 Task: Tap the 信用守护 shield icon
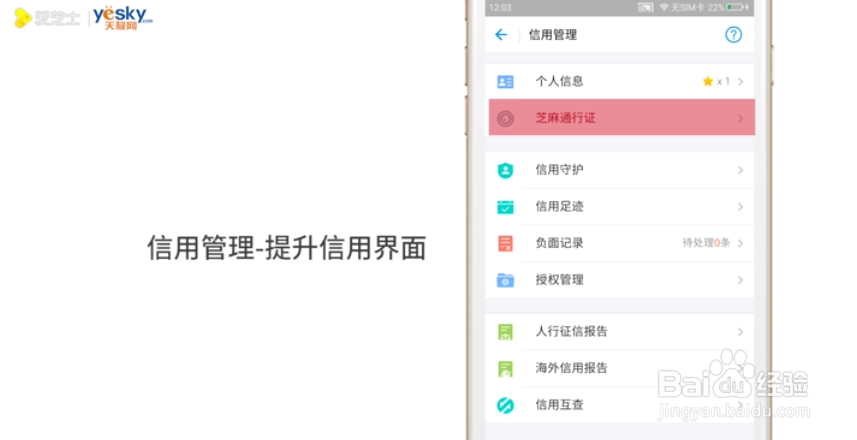[505, 170]
